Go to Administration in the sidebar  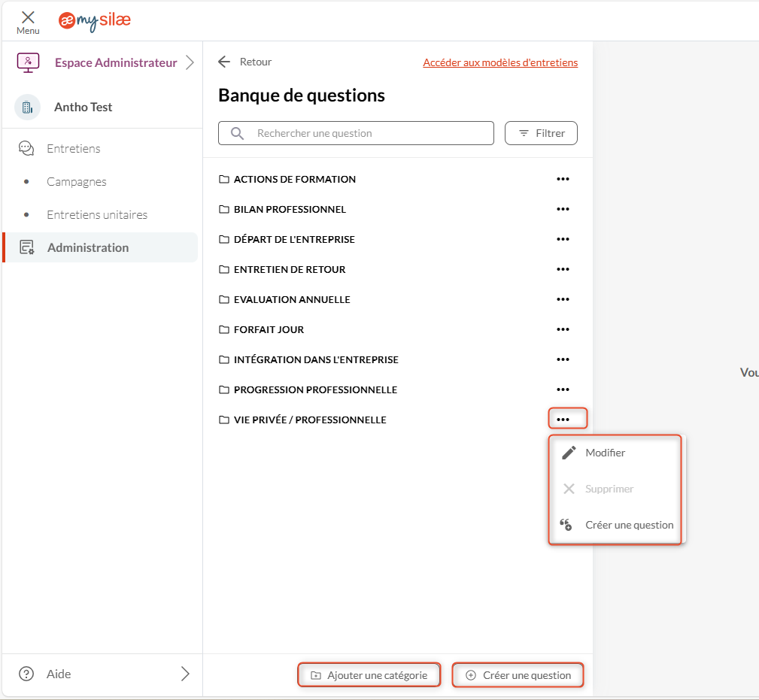88,247
